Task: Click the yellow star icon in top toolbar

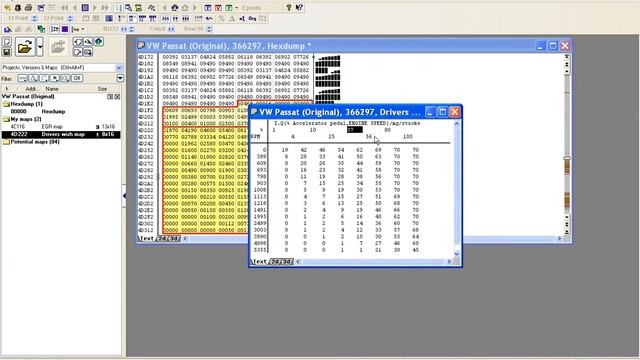Action: pyautogui.click(x=8, y=8)
